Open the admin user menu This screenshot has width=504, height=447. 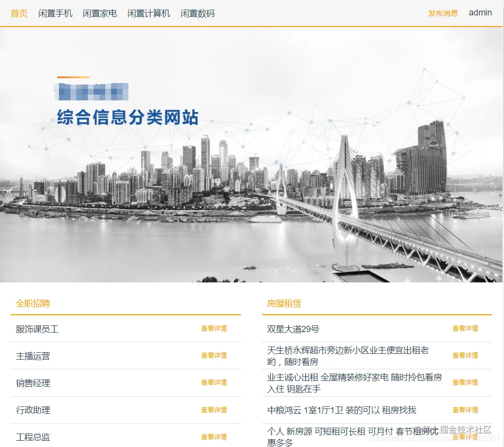point(480,13)
